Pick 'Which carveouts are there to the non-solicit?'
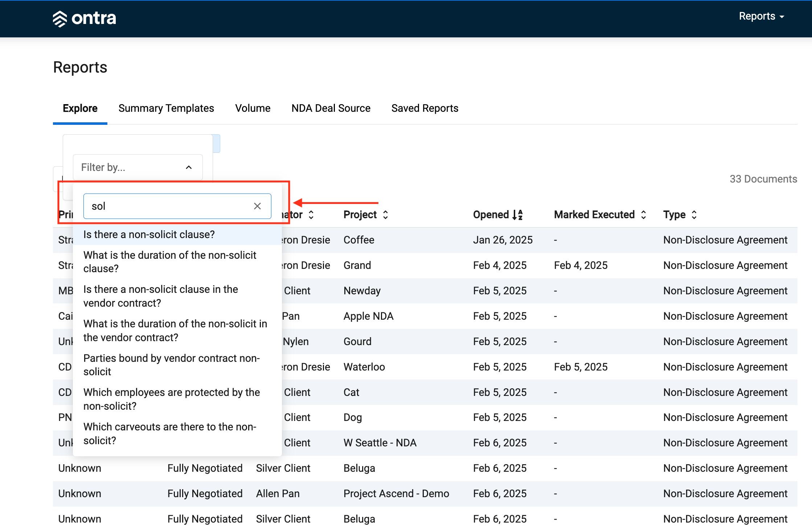 177,434
